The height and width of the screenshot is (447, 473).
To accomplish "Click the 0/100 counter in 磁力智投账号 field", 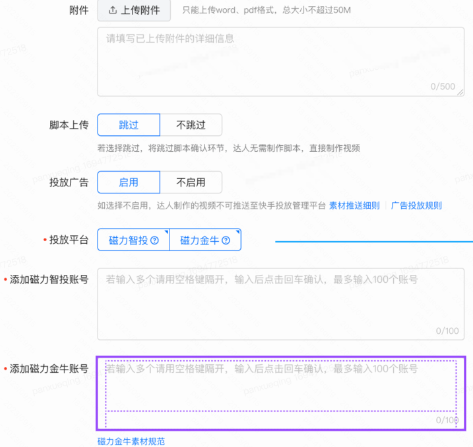I will click(447, 331).
